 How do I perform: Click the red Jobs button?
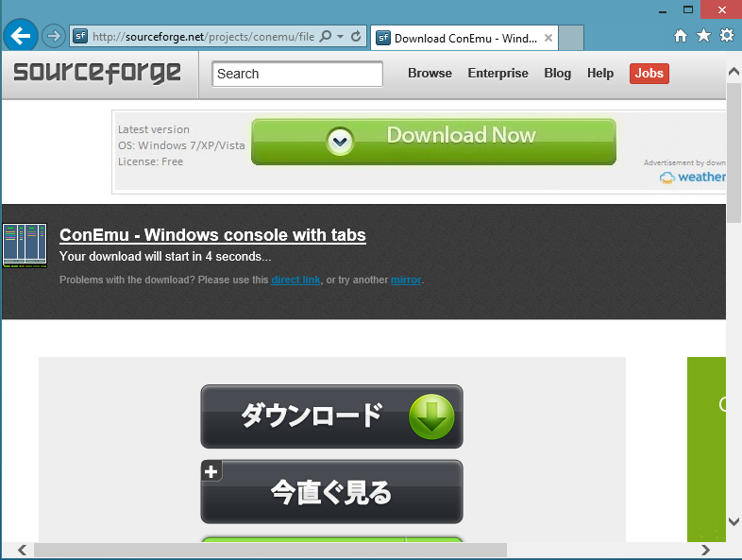point(649,74)
